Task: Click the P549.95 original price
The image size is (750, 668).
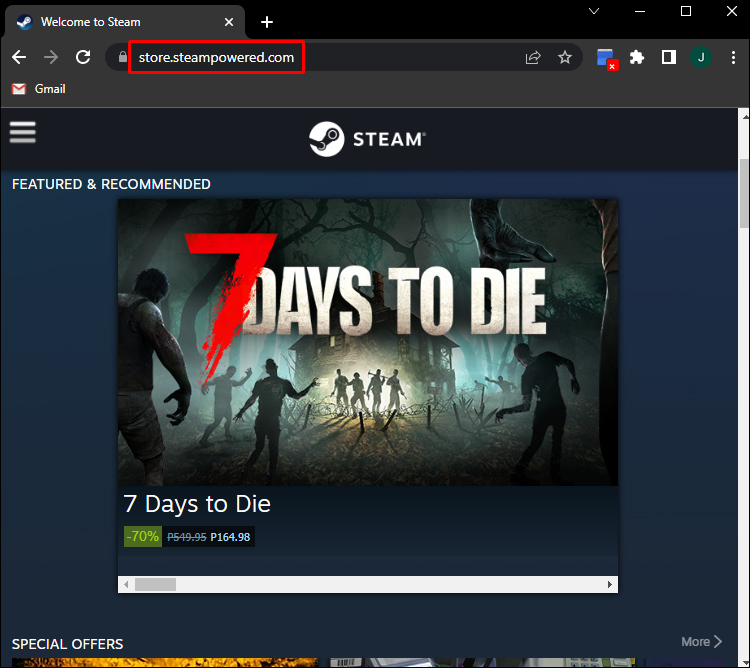Action: (x=187, y=537)
